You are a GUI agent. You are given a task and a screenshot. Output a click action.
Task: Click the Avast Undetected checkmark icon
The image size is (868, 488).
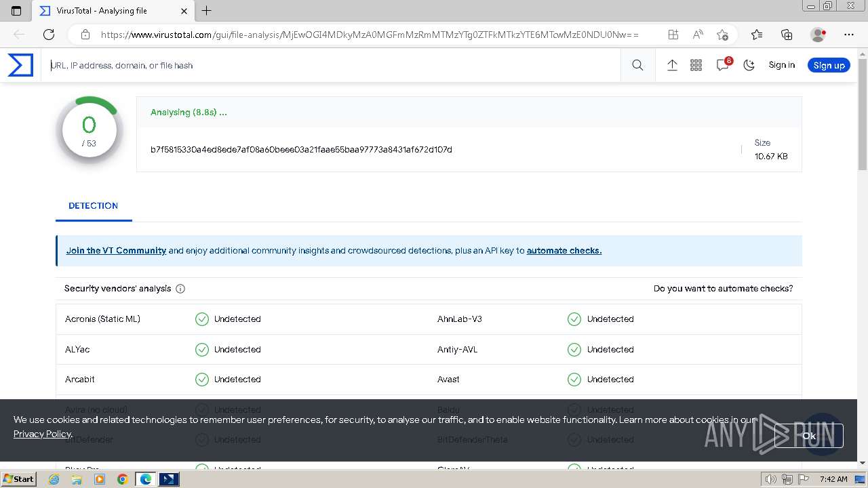click(x=574, y=380)
